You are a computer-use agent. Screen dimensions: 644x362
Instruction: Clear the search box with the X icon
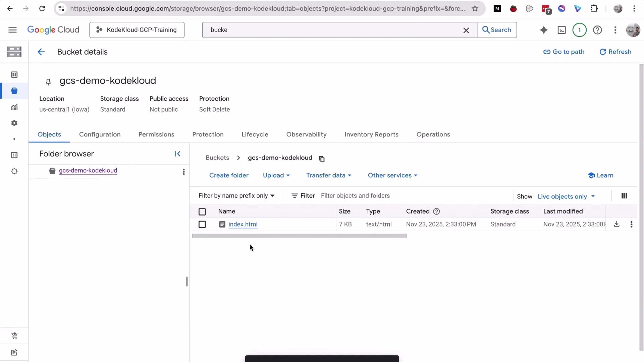point(466,30)
